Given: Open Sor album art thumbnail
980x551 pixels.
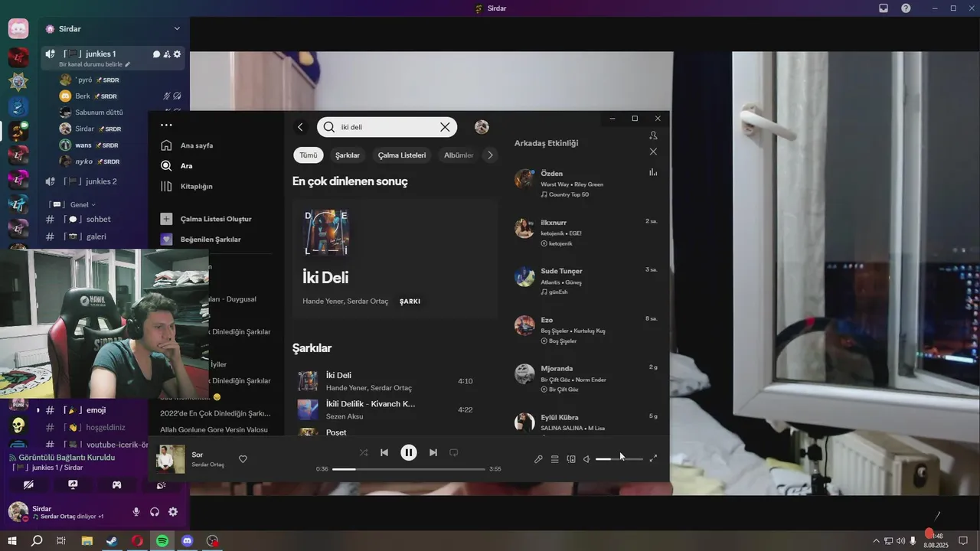Looking at the screenshot, I should [x=171, y=459].
